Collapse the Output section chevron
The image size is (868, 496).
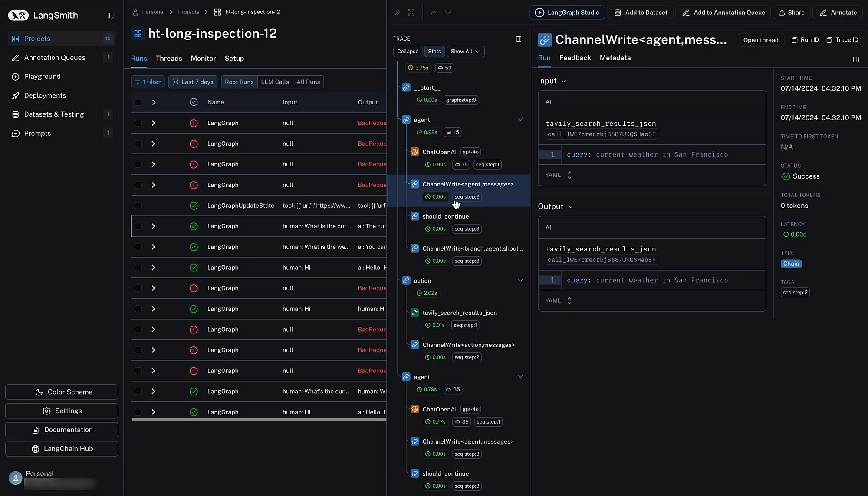point(571,207)
